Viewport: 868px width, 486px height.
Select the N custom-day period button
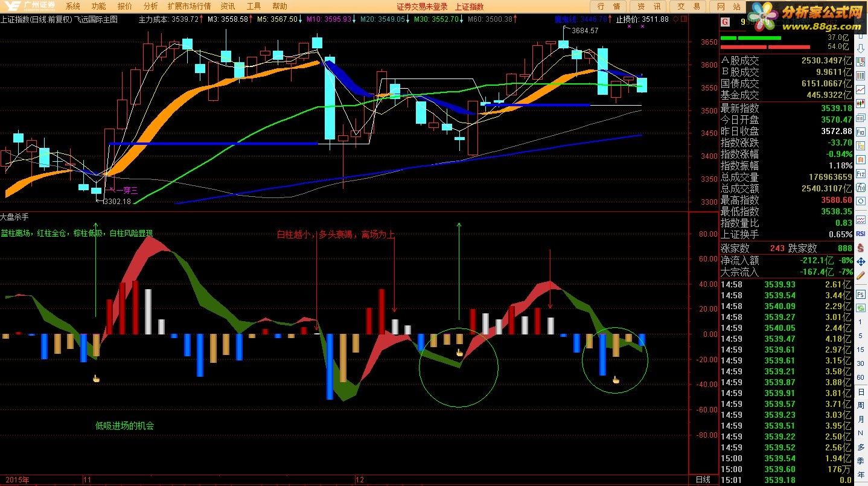click(861, 433)
